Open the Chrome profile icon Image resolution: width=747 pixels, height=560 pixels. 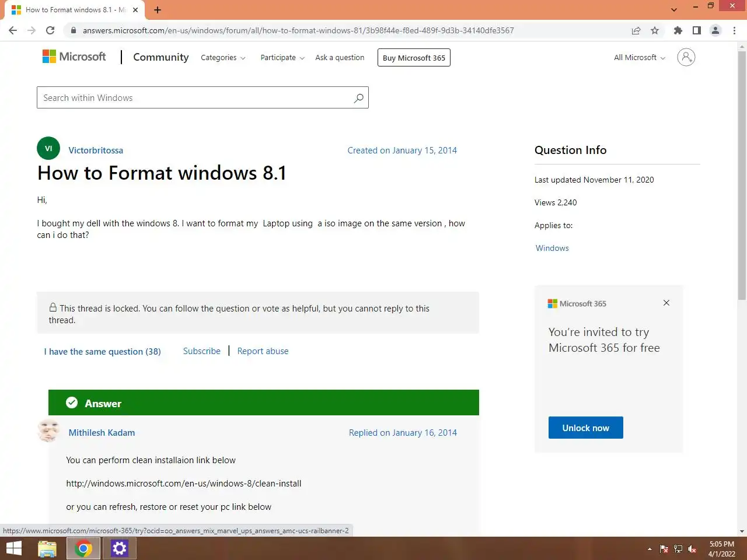pos(715,30)
